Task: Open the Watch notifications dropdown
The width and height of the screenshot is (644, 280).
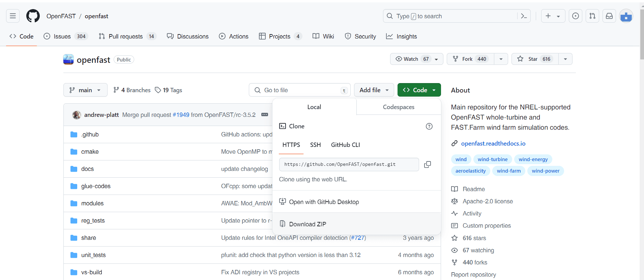Action: tap(417, 59)
